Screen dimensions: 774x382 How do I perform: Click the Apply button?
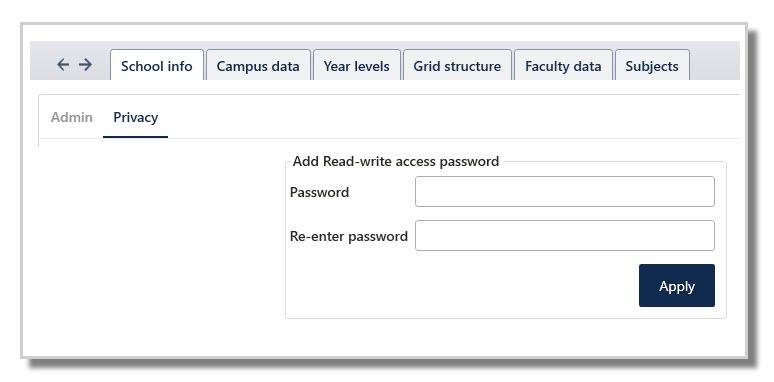click(677, 285)
